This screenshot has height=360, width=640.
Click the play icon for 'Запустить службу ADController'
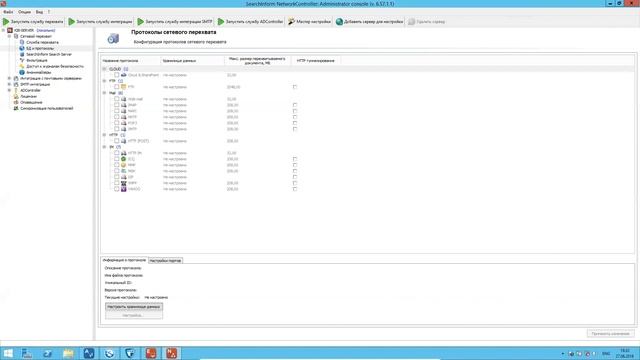(221, 22)
